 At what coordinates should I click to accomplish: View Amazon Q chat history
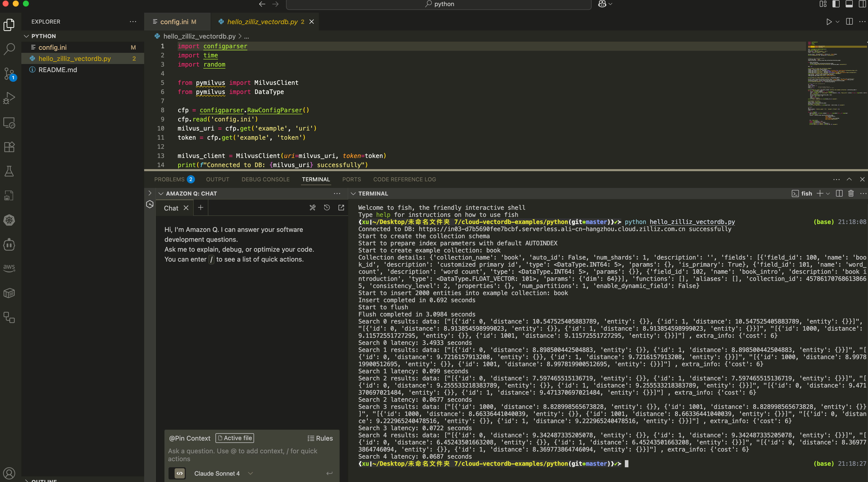pos(326,208)
